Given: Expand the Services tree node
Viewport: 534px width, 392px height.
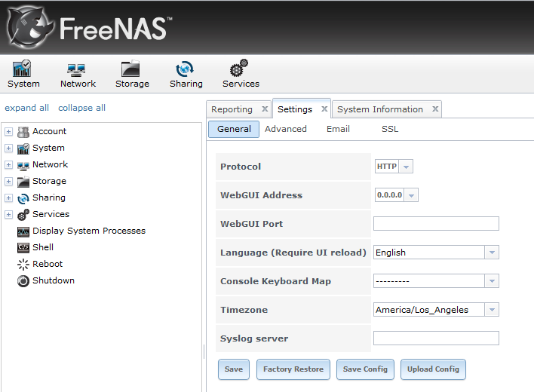Looking at the screenshot, I should 8,214.
